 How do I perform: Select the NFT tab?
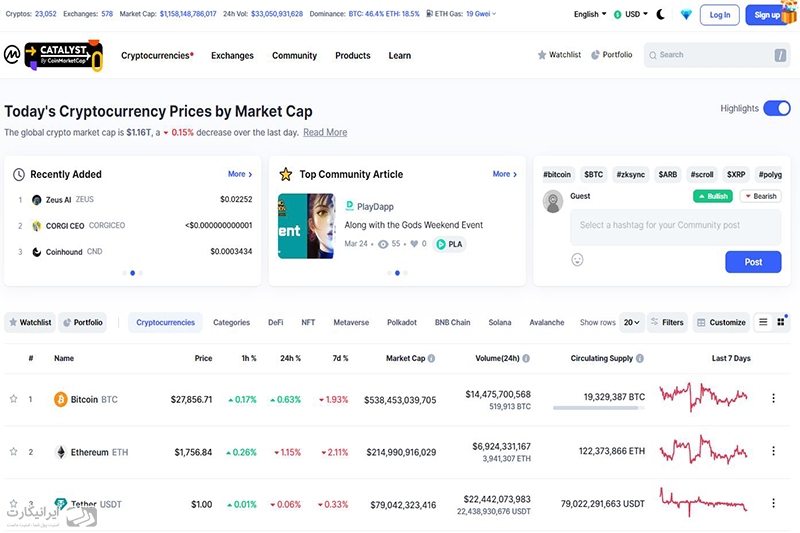pyautogui.click(x=308, y=322)
